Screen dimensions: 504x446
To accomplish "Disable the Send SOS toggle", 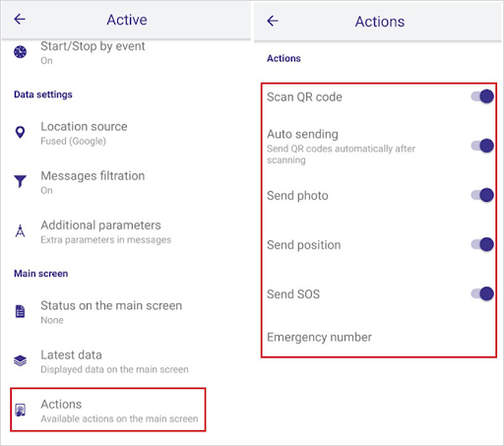I will click(482, 293).
